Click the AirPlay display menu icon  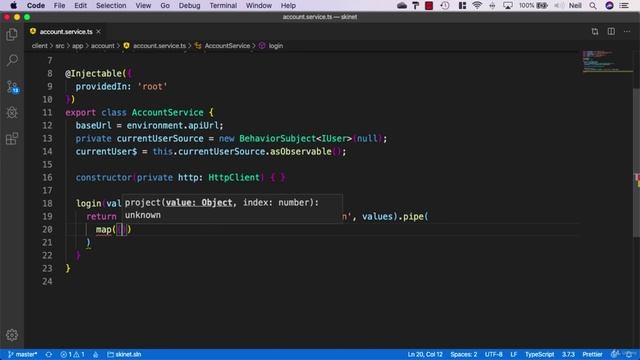(508, 5)
